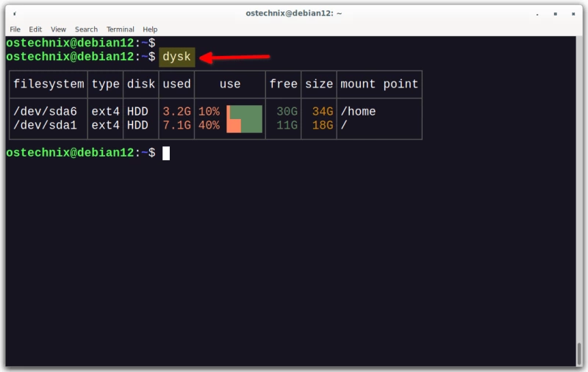The width and height of the screenshot is (588, 372).
Task: Click the 7.1G used value
Action: [x=176, y=125]
